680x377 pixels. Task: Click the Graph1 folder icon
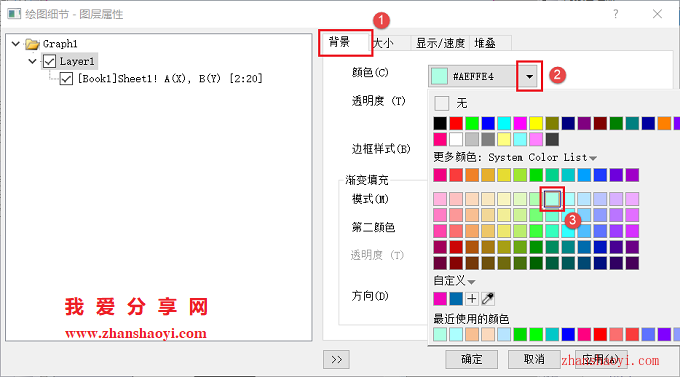click(x=32, y=44)
